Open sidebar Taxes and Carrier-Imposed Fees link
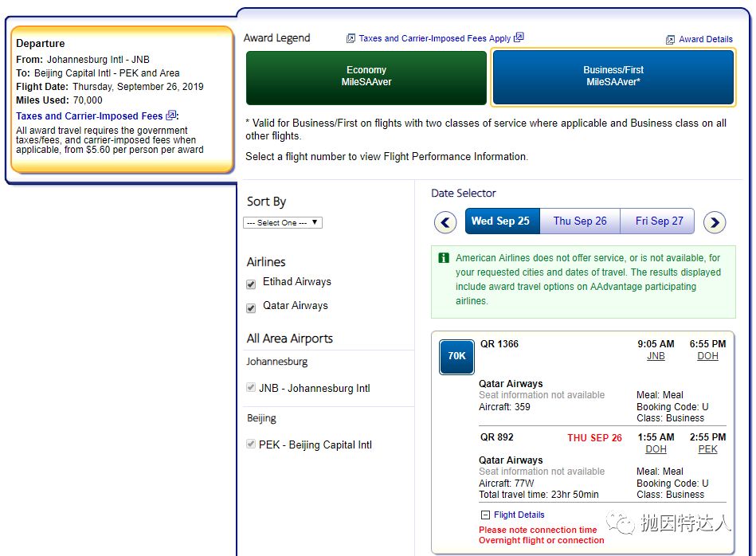The image size is (756, 556). [89, 116]
